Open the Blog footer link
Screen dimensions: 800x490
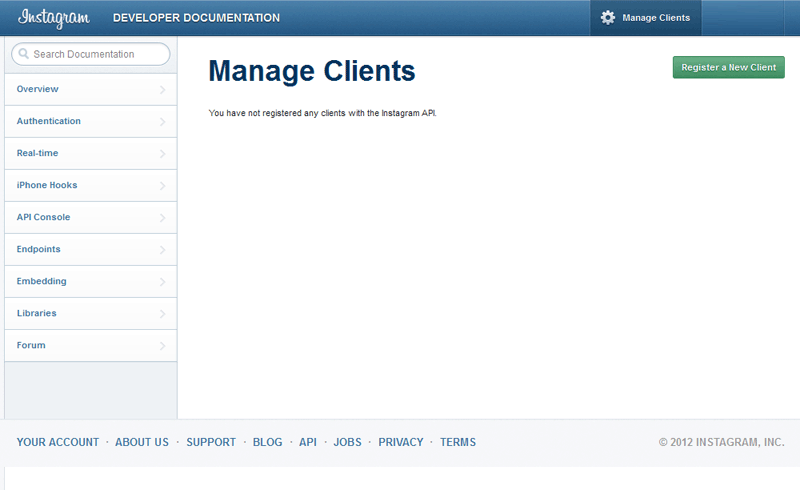[x=267, y=442]
